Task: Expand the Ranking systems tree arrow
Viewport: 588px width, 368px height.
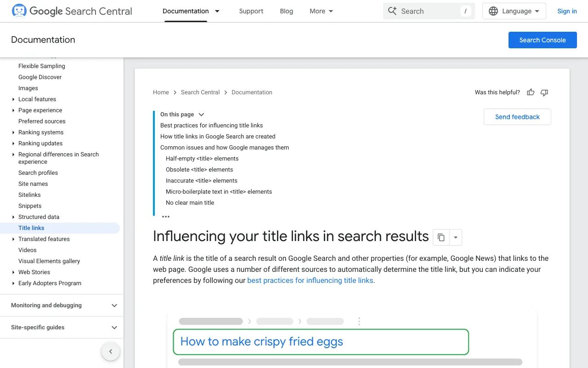Action: click(x=13, y=132)
